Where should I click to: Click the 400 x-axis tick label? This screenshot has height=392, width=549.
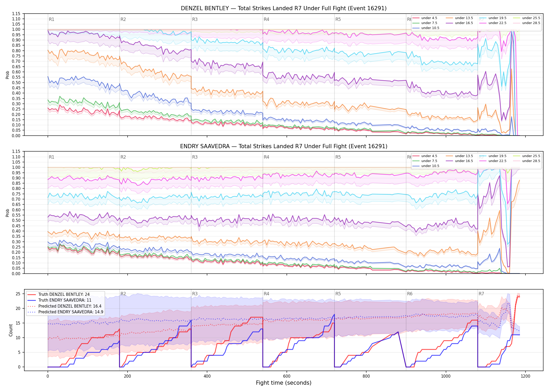[207, 376]
